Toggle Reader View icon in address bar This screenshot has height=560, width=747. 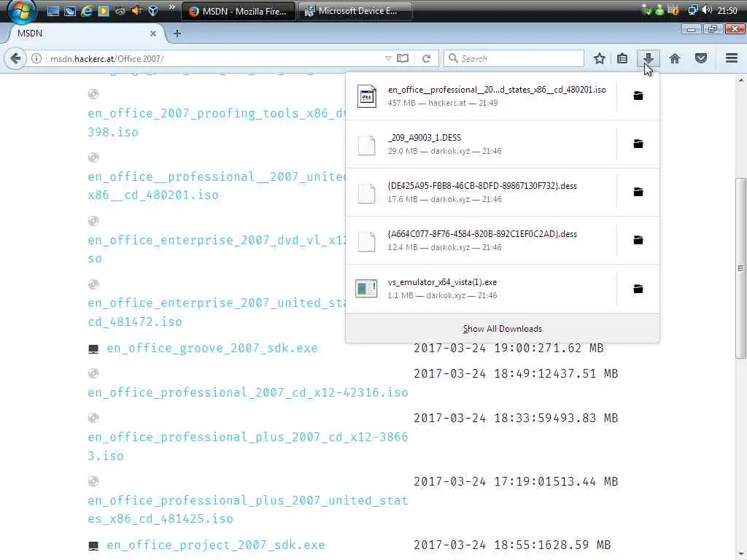[403, 58]
